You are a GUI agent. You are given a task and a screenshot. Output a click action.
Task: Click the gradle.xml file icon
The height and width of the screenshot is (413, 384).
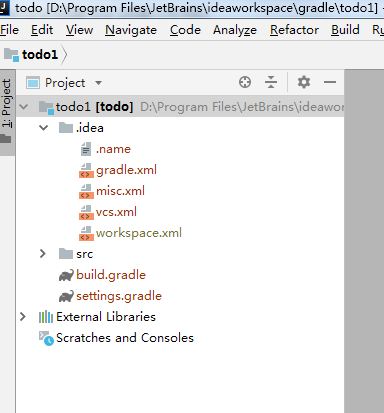tap(86, 170)
